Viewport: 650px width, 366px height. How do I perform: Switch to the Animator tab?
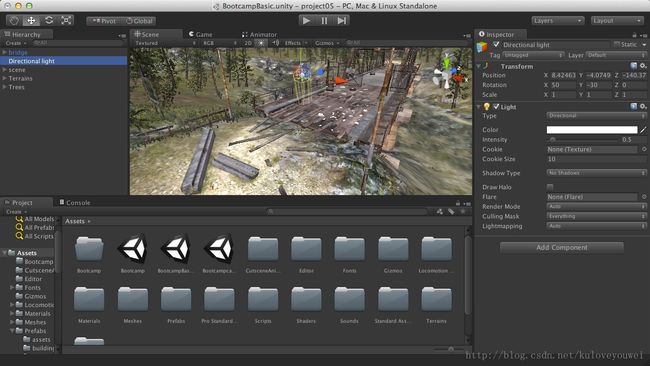[259, 34]
